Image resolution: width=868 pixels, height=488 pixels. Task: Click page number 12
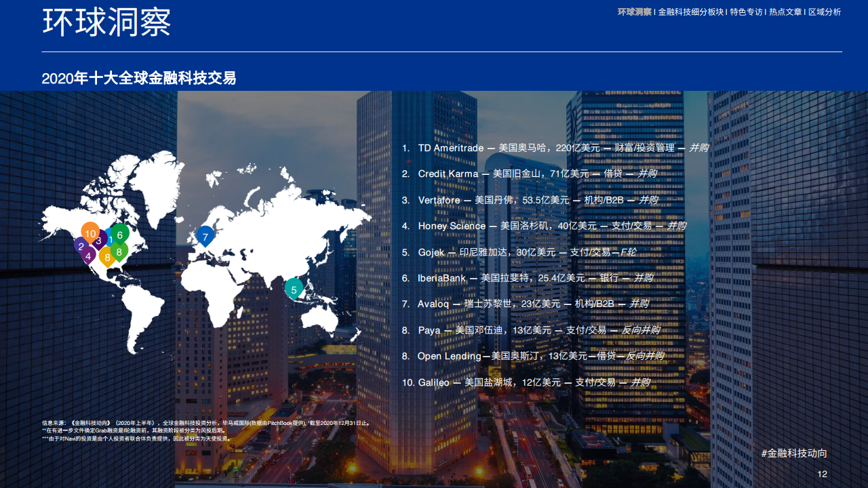(823, 474)
